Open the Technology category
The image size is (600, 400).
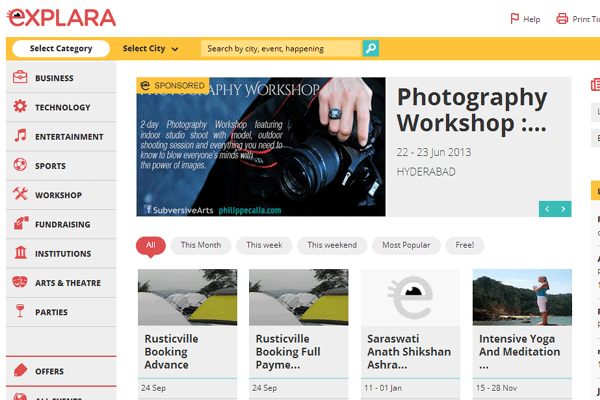pos(61,107)
